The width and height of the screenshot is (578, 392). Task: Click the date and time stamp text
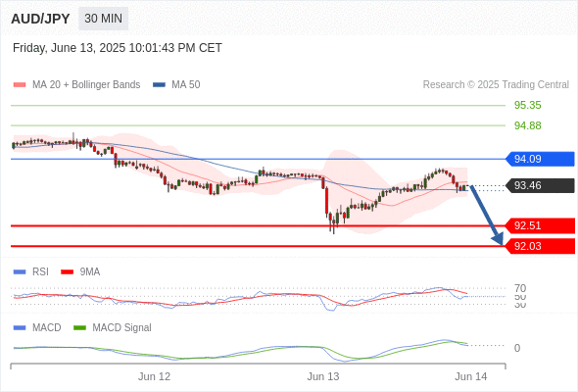pyautogui.click(x=118, y=48)
